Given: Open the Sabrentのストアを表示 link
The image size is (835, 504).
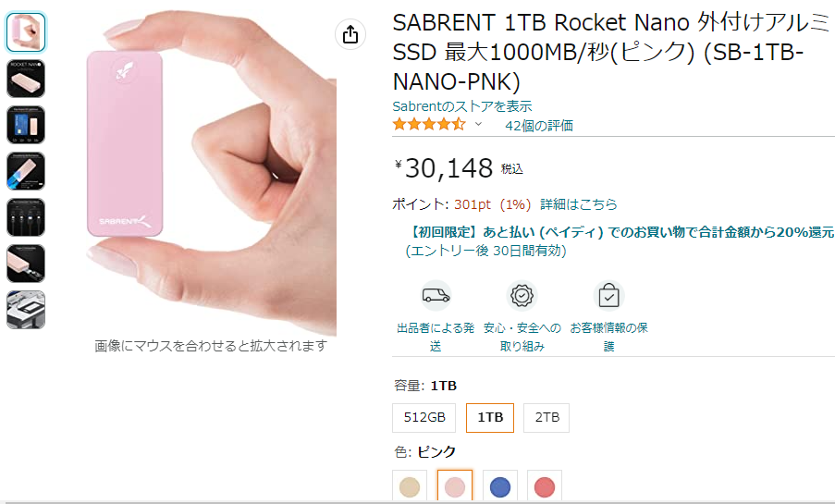Looking at the screenshot, I should (x=462, y=106).
